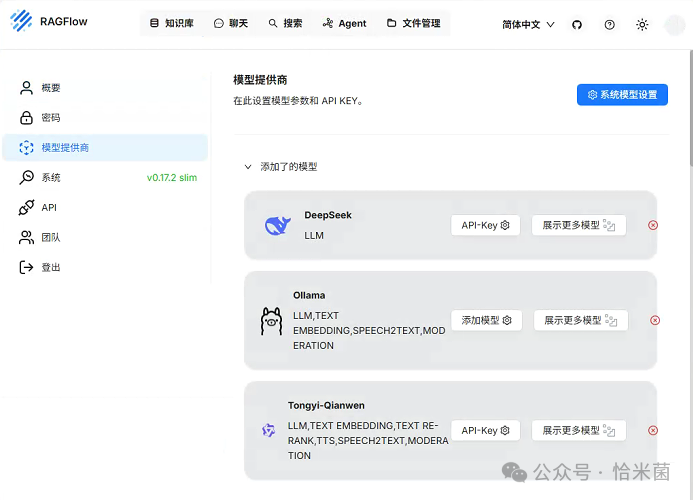
Task: Open the Agent tab
Action: (345, 23)
